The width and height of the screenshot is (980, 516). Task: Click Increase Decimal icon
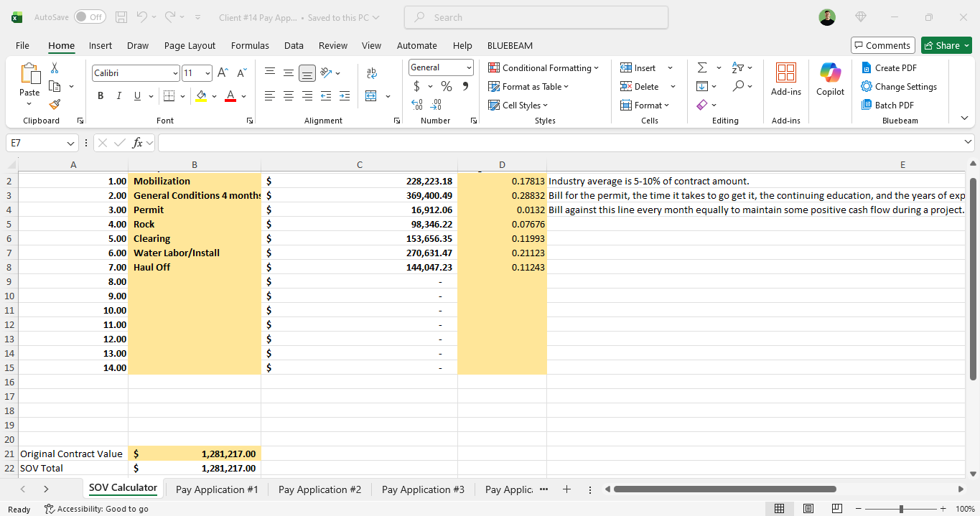tap(417, 105)
